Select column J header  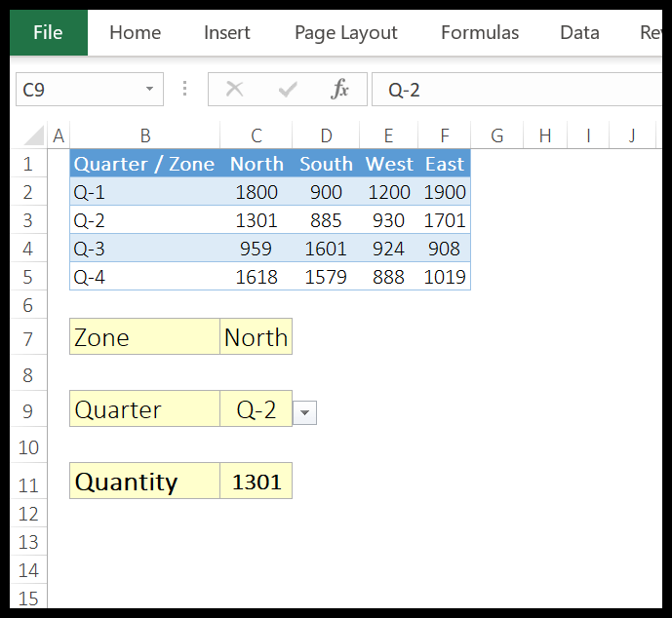(632, 135)
